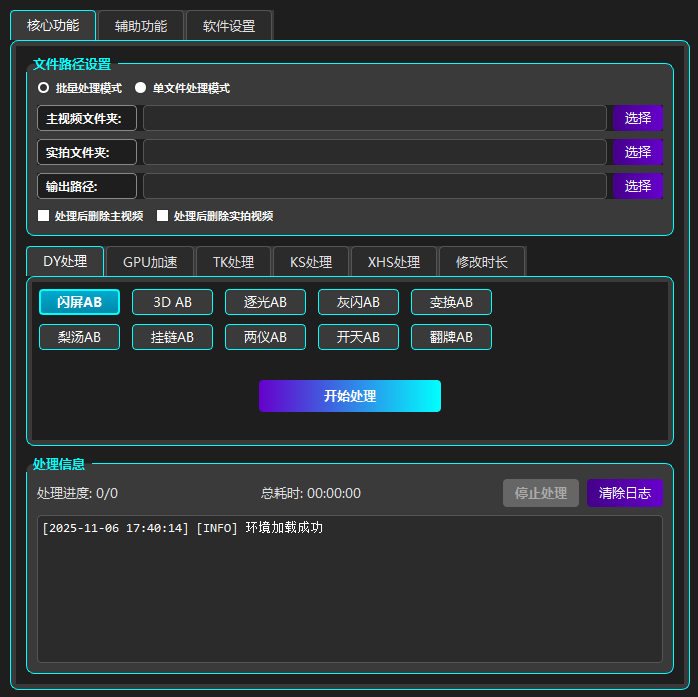This screenshot has width=698, height=697.
Task: Pick the 翻牌AB effect button
Action: (x=451, y=337)
